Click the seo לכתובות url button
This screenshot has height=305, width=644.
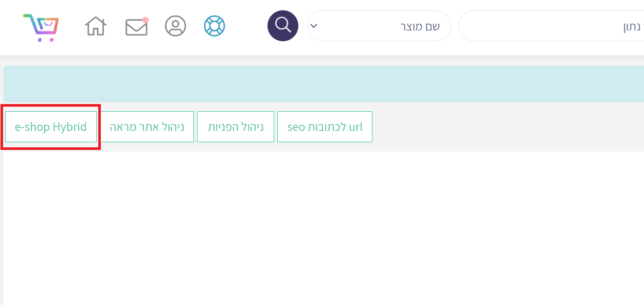click(325, 127)
